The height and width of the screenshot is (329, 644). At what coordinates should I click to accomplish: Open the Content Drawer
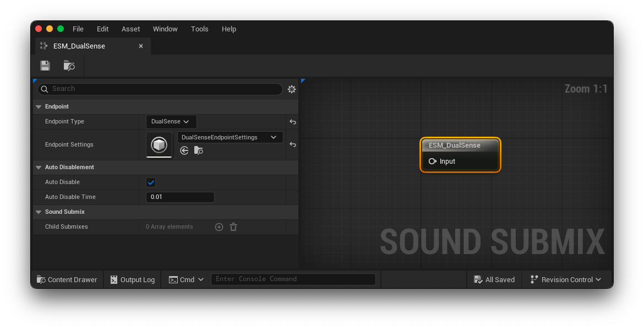click(67, 279)
